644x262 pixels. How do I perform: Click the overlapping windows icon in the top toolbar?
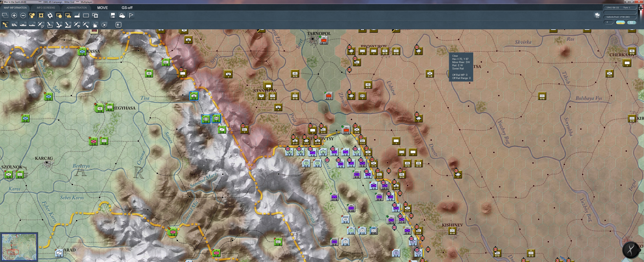[5, 16]
